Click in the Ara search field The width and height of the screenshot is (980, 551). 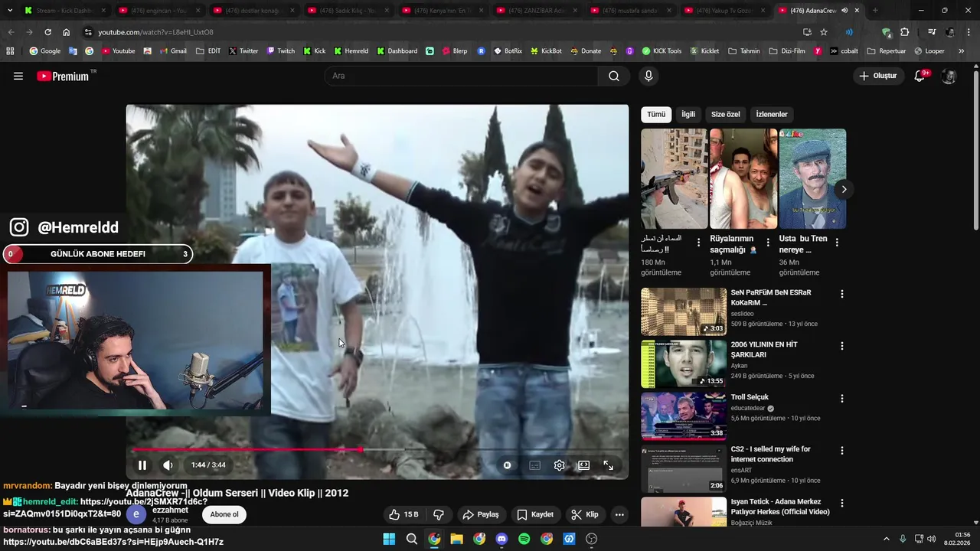point(461,76)
